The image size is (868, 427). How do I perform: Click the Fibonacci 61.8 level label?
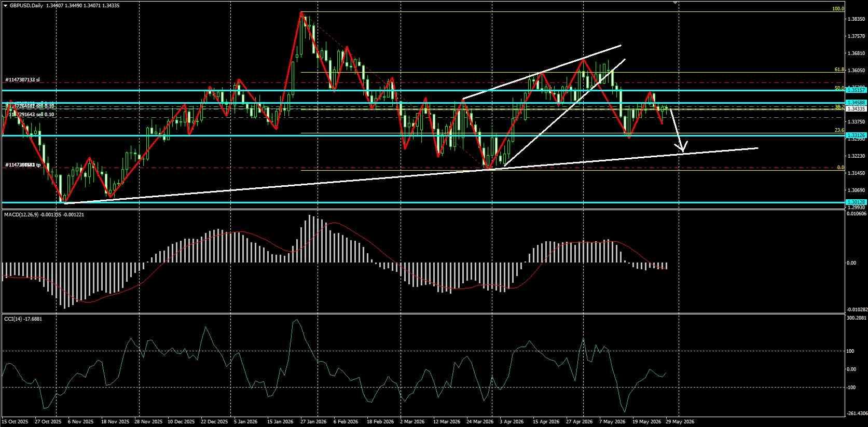(x=839, y=70)
